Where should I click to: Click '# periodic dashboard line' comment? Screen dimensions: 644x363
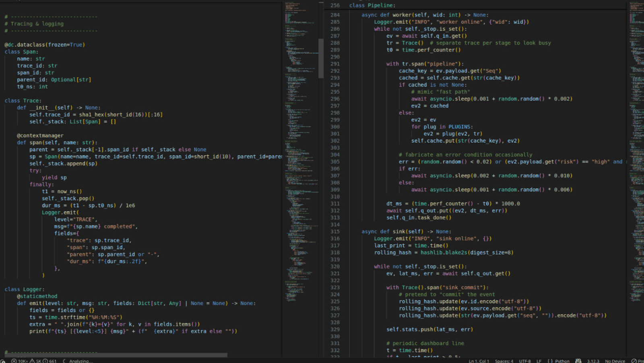425,343
